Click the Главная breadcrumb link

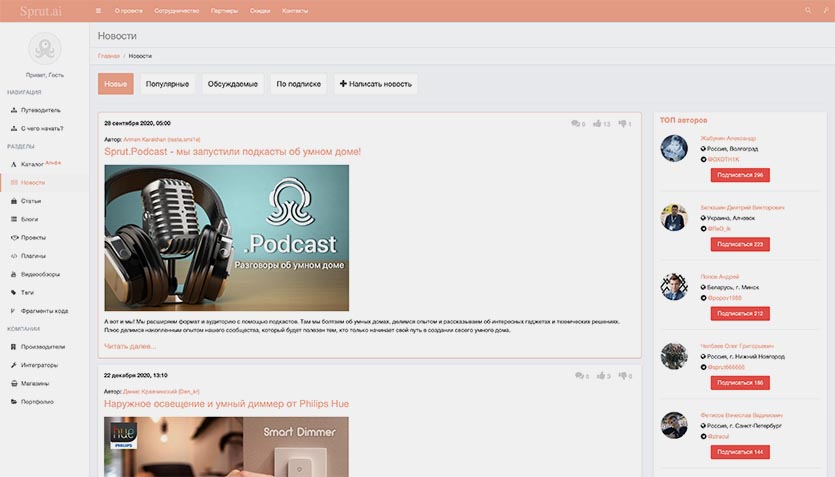(x=109, y=56)
